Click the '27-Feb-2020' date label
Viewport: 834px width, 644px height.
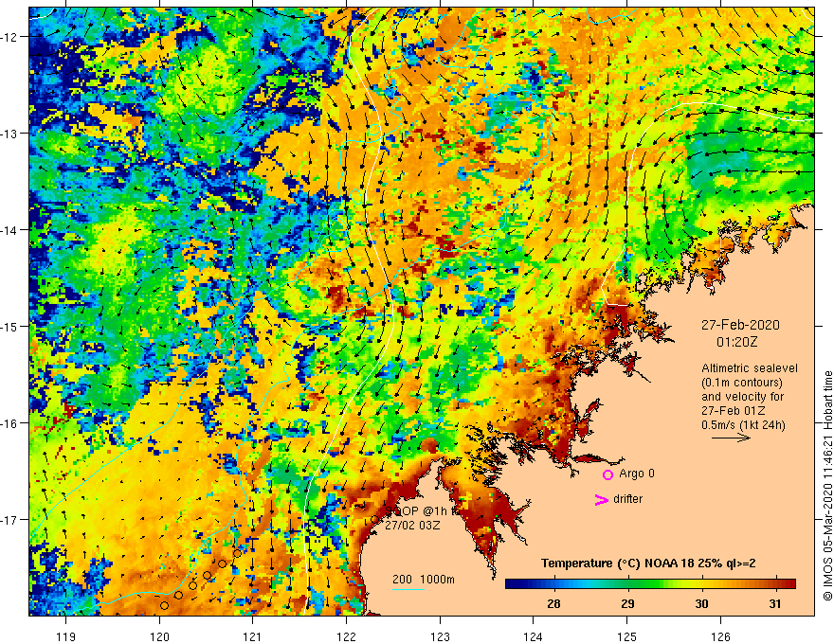pyautogui.click(x=740, y=325)
